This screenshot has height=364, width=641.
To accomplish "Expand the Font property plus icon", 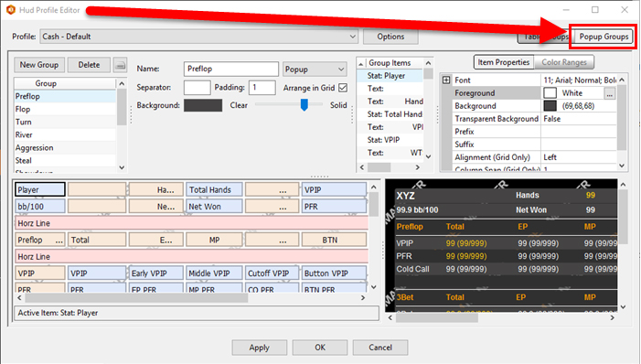I will 446,80.
